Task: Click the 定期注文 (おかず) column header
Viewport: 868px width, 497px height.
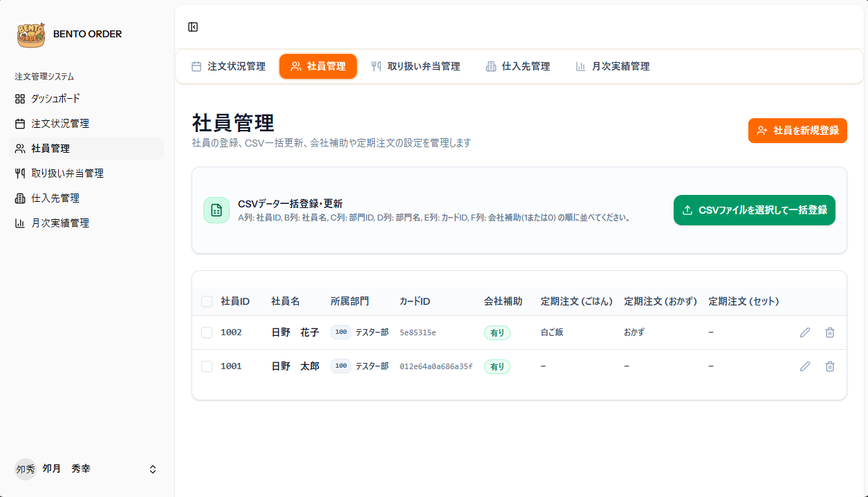Action: pos(661,301)
